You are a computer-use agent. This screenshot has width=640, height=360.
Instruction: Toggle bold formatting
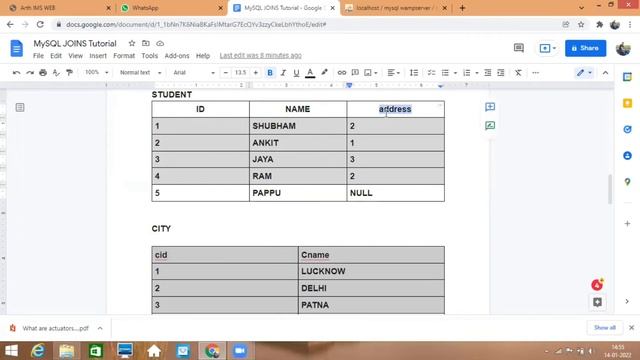[x=270, y=73]
